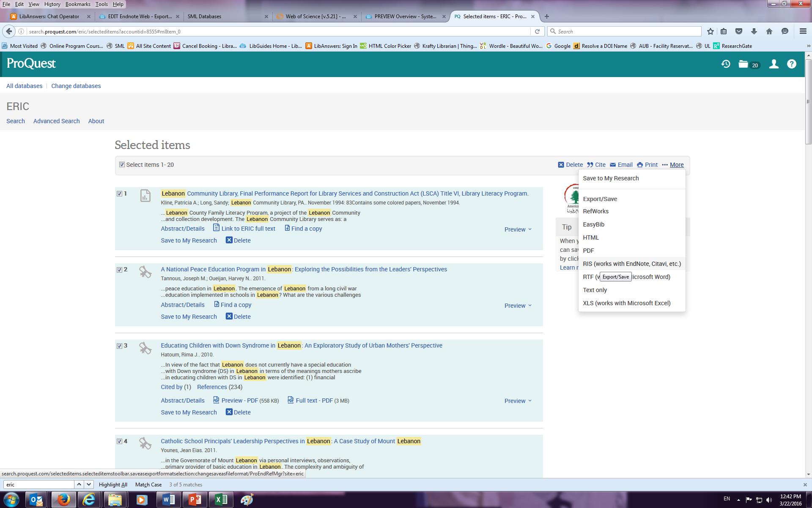Launch Excel from the Windows taskbar

pyautogui.click(x=221, y=500)
